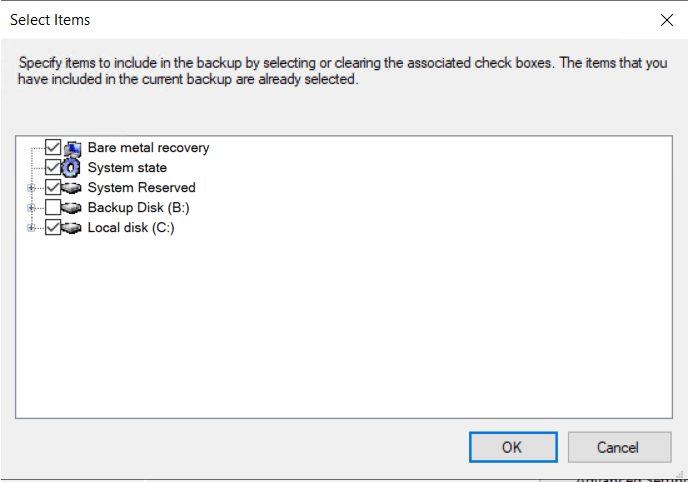Uncheck the Bare metal recovery checkbox
Screen dimensions: 688x482
53,148
